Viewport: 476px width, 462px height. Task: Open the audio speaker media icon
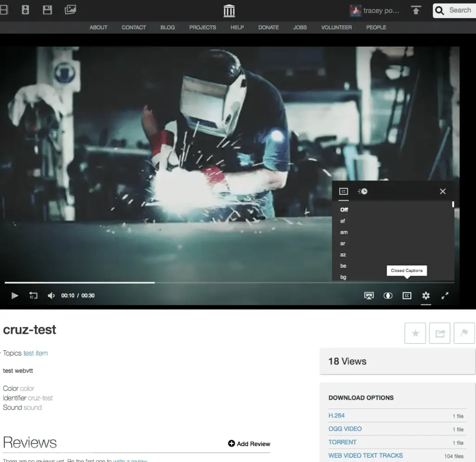click(26, 10)
